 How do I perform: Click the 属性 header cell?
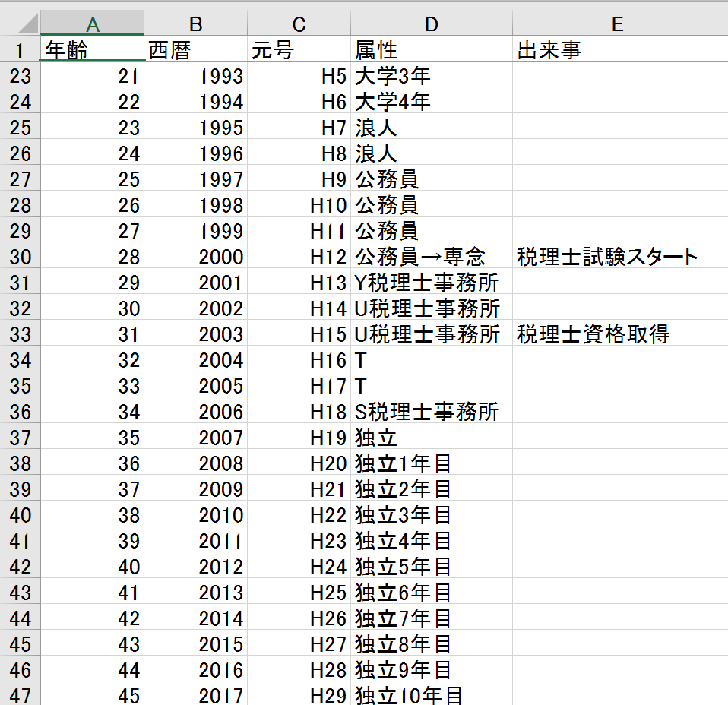coord(432,49)
